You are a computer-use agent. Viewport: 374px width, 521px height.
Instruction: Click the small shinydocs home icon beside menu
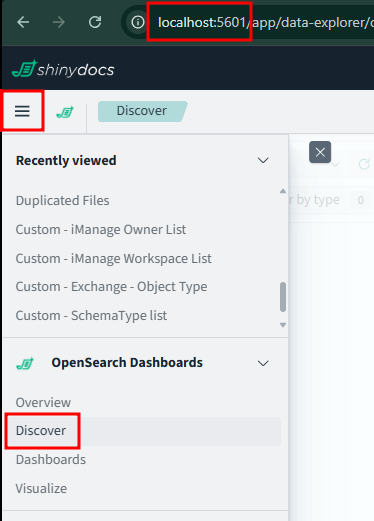click(x=65, y=112)
